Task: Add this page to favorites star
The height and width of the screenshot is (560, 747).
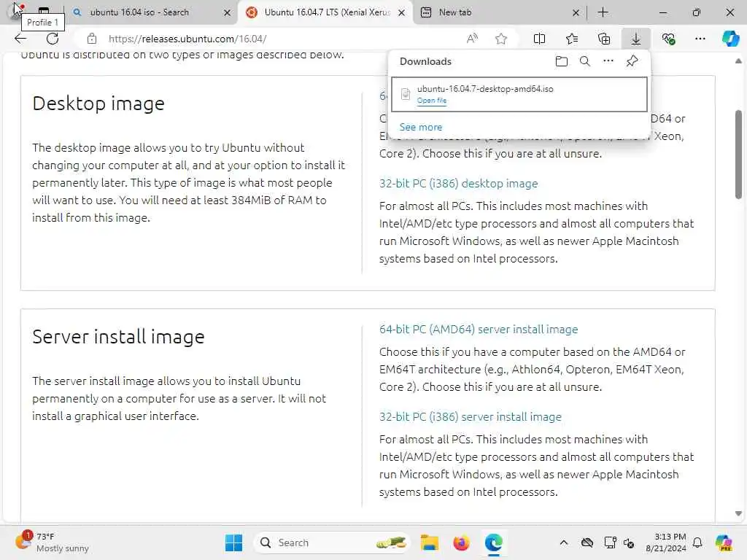Action: pyautogui.click(x=501, y=39)
